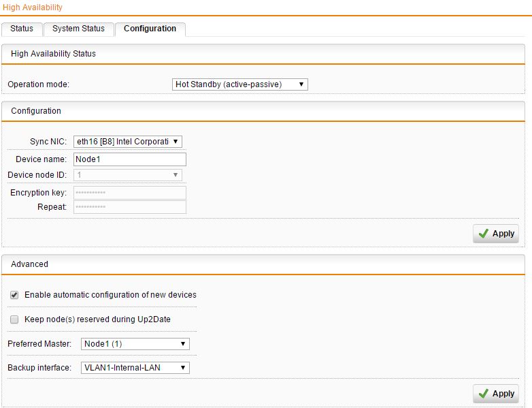Open the Operation mode dropdown
The height and width of the screenshot is (408, 532).
coord(239,84)
